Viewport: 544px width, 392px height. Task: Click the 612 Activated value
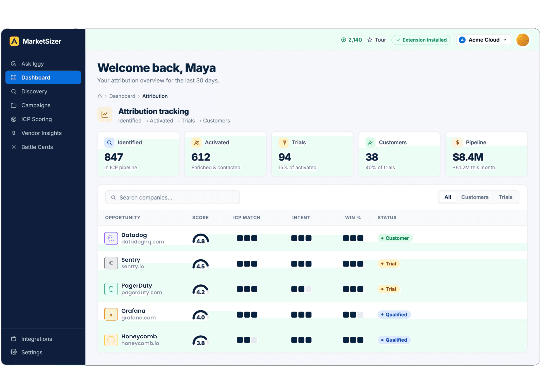[201, 157]
